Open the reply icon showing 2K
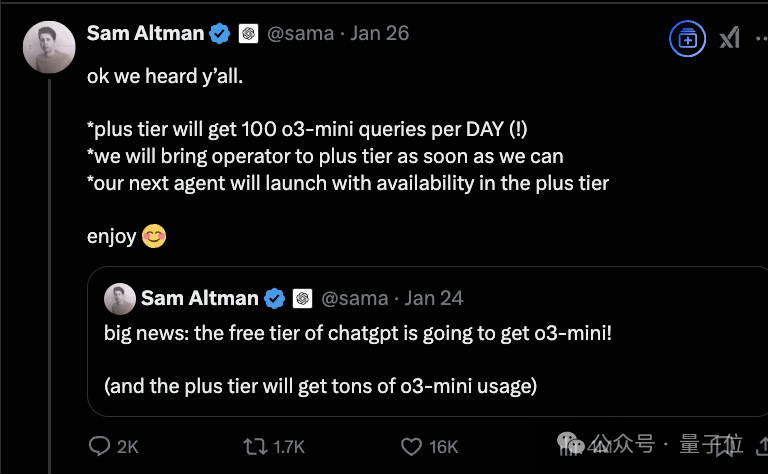This screenshot has width=768, height=474. 100,446
